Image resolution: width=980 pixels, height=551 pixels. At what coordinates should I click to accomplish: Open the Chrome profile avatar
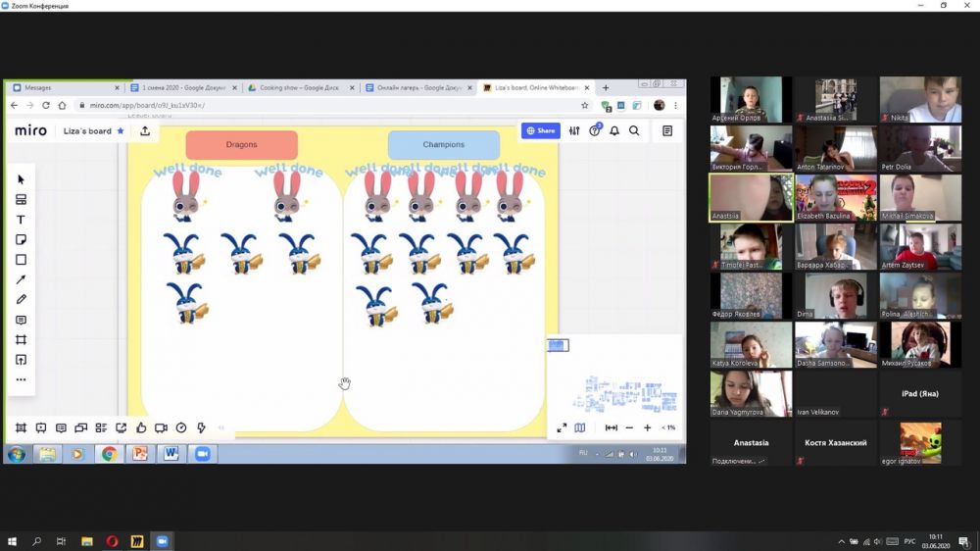coord(659,105)
